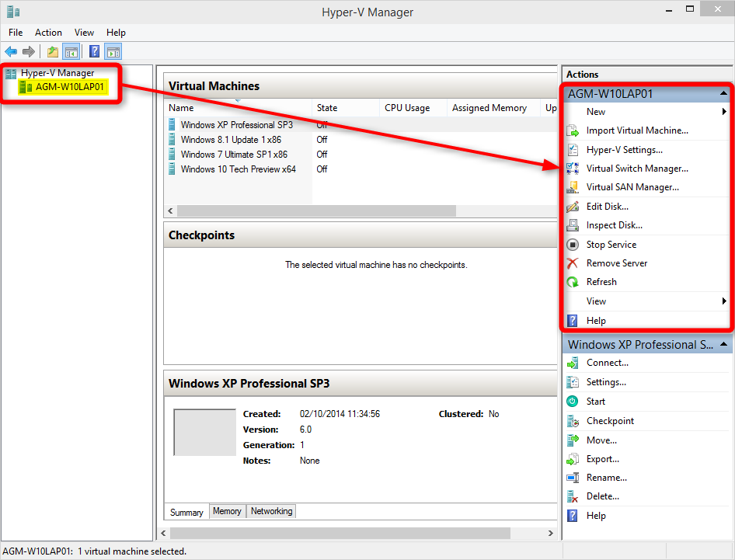This screenshot has height=560, width=735.
Task: Toggle the Show/Hide Action Pane toolbar icon
Action: click(x=113, y=51)
